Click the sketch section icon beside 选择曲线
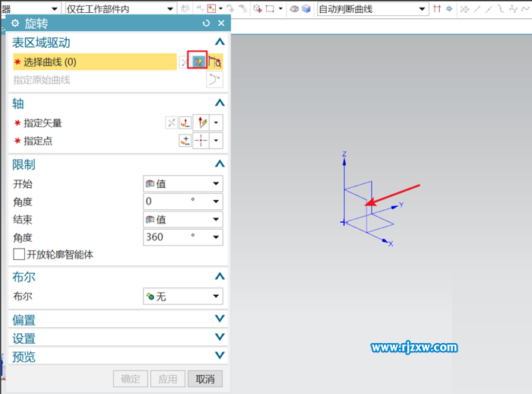Image resolution: width=532 pixels, height=394 pixels. coord(198,62)
